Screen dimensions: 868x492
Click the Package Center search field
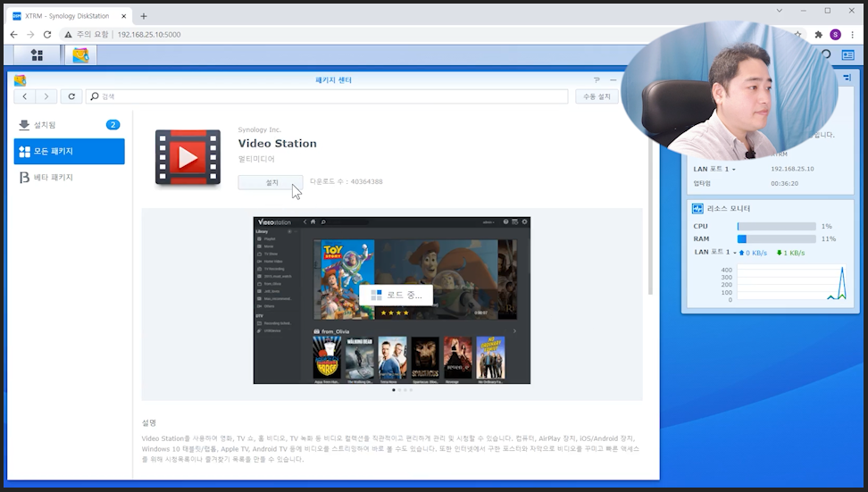click(327, 96)
